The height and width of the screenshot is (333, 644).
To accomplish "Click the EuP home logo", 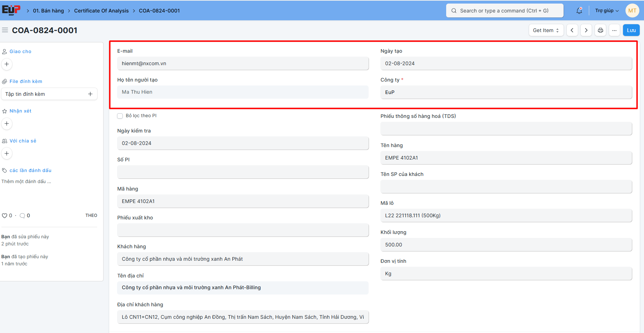I will click(11, 10).
